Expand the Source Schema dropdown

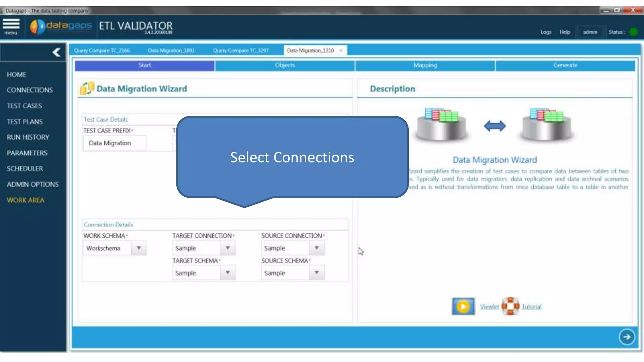[x=317, y=273]
